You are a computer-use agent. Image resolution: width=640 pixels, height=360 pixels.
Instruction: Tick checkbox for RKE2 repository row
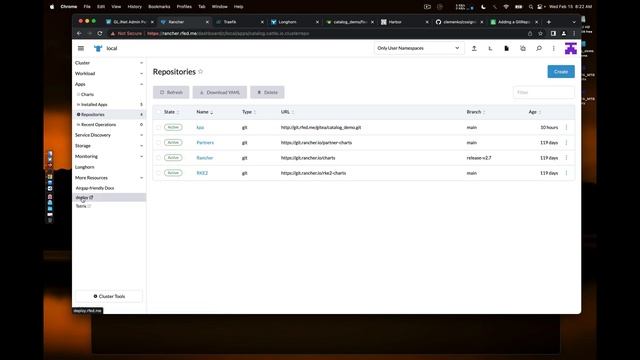158,173
